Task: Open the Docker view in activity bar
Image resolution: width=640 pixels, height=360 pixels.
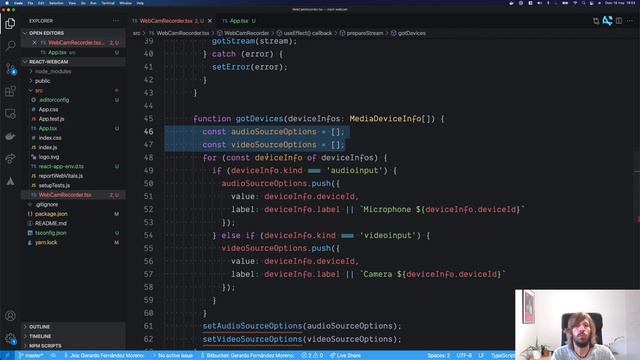Action: [10, 136]
